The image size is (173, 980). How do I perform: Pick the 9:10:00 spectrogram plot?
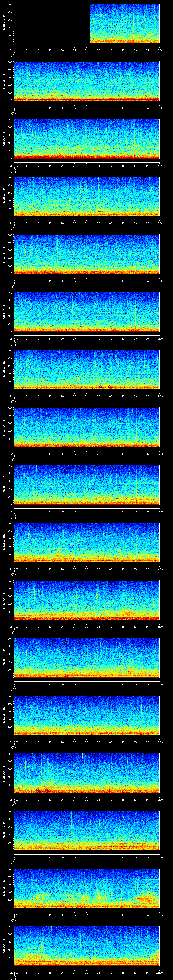point(87,369)
